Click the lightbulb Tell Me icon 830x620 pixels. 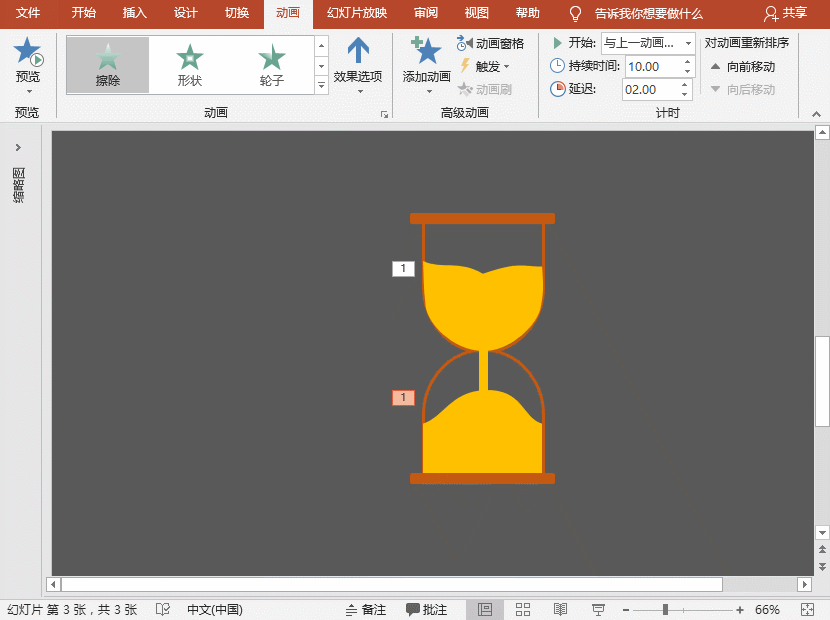point(575,14)
